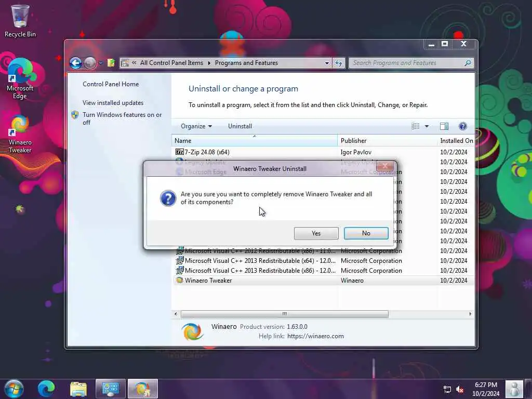Click the Igor Pavlov publisher cell
Screen dimensions: 532x399
[x=356, y=152]
